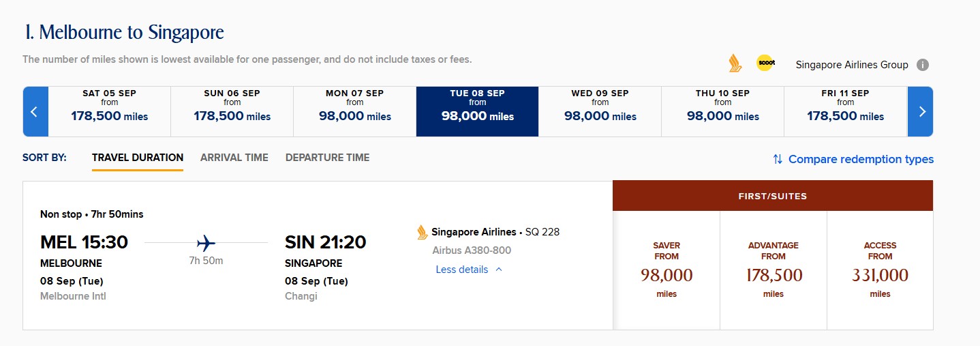Click Singapore Airlines logo beside SQ 228
Image resolution: width=980 pixels, height=346 pixels.
(x=423, y=232)
